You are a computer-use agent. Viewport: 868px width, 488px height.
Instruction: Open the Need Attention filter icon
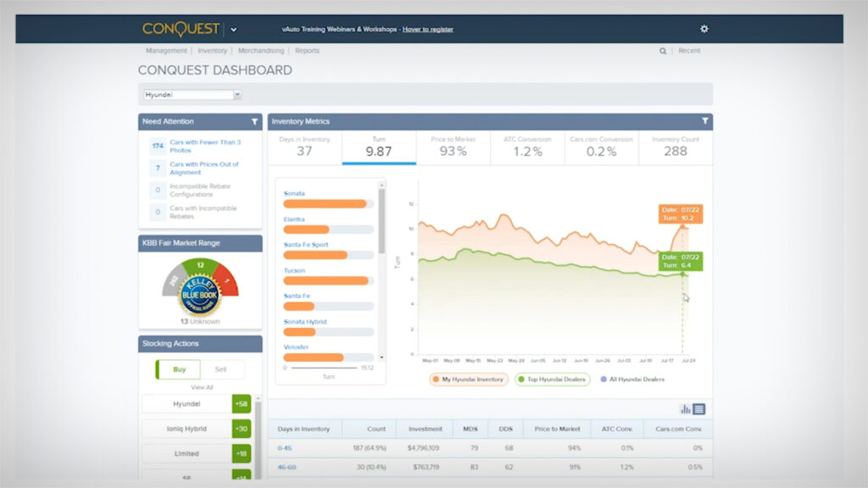click(254, 122)
